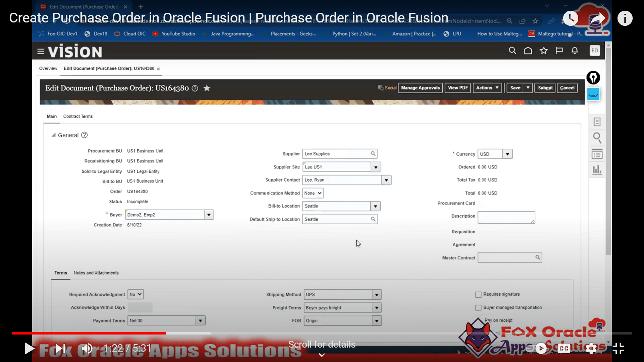Click YouTube settings gear icon

tap(591, 349)
